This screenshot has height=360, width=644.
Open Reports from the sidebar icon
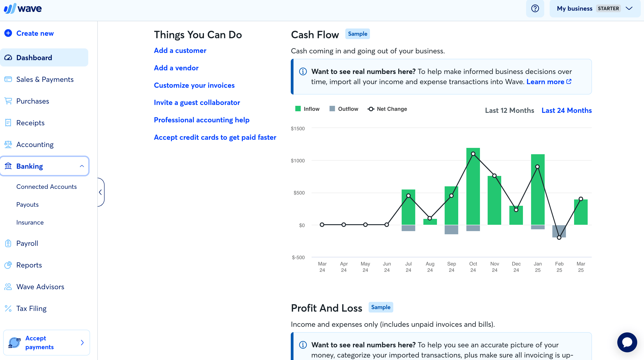8,265
